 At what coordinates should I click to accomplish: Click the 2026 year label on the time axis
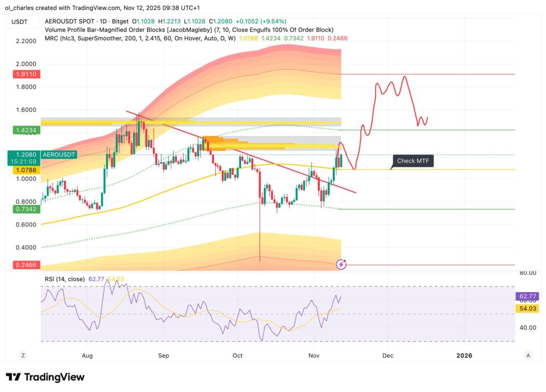point(465,355)
